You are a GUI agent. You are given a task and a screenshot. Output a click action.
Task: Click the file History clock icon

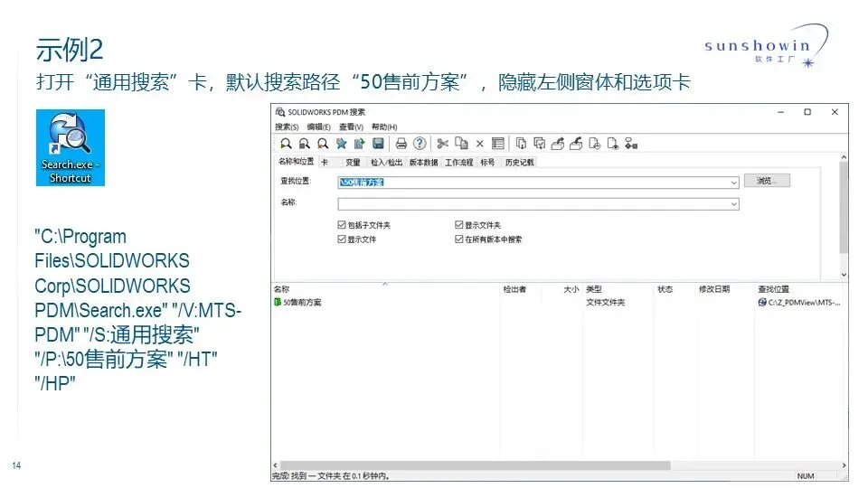(x=595, y=144)
